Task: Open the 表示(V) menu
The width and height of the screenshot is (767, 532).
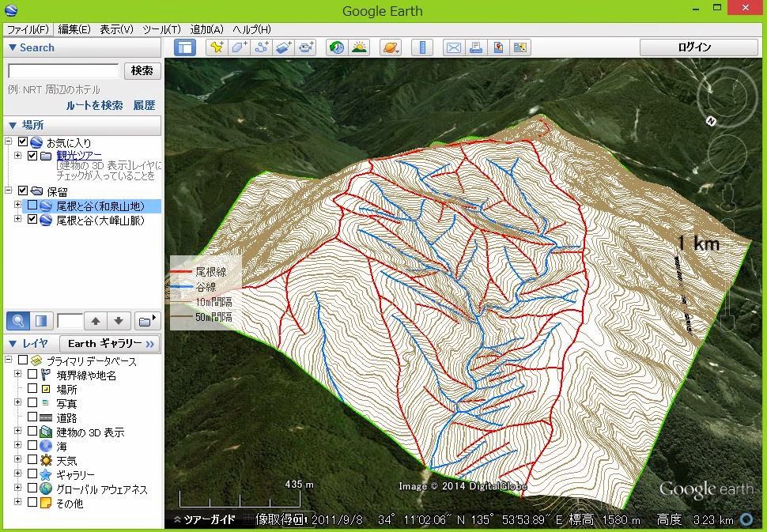Action: pos(116,29)
